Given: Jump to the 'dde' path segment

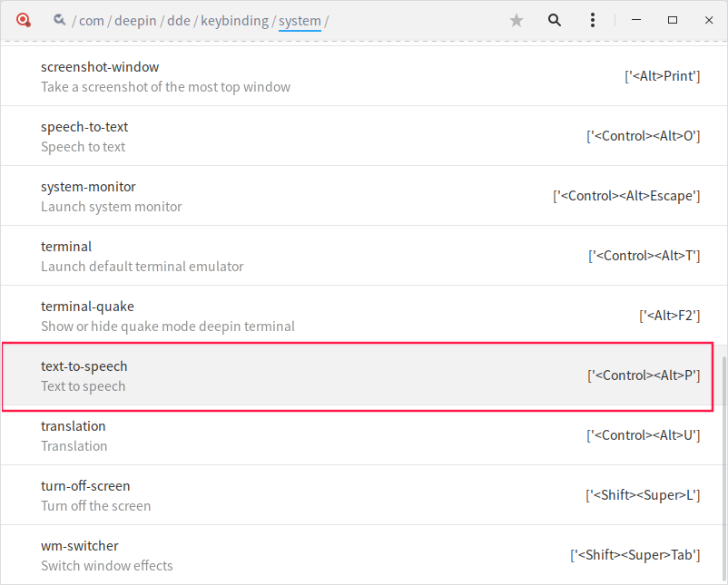Looking at the screenshot, I should point(179,21).
